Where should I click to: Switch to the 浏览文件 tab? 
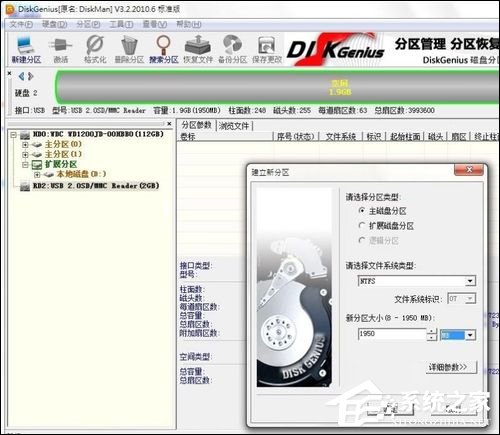pos(234,126)
